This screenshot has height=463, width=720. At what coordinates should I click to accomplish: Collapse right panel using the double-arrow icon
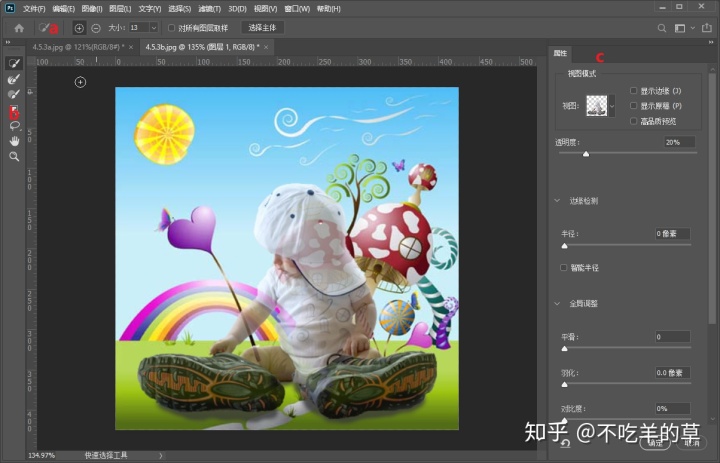(x=711, y=42)
